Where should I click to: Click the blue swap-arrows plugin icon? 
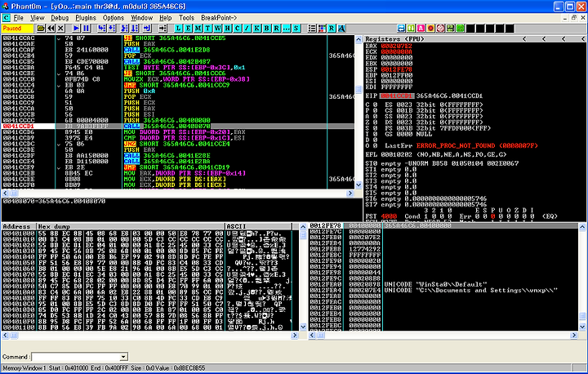tap(401, 28)
